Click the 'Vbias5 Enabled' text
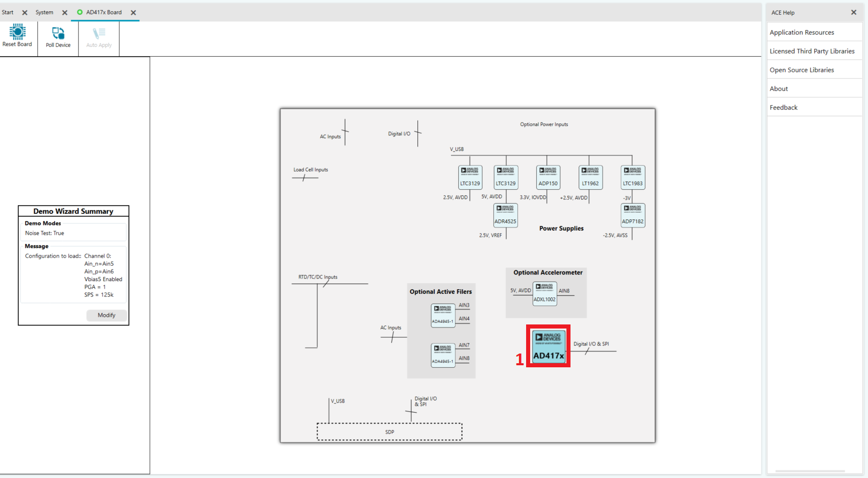Screen dimensions: 868x478 coord(103,280)
